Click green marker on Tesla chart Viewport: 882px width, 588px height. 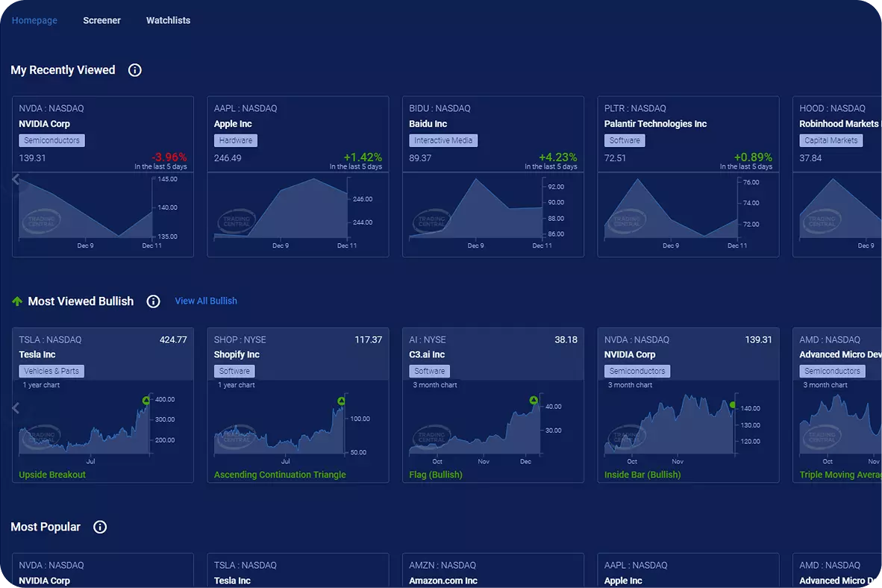click(146, 401)
